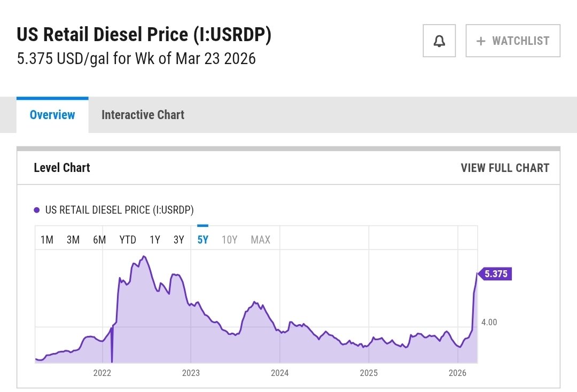The height and width of the screenshot is (392, 577).
Task: Click the Level Chart heading
Action: click(62, 168)
